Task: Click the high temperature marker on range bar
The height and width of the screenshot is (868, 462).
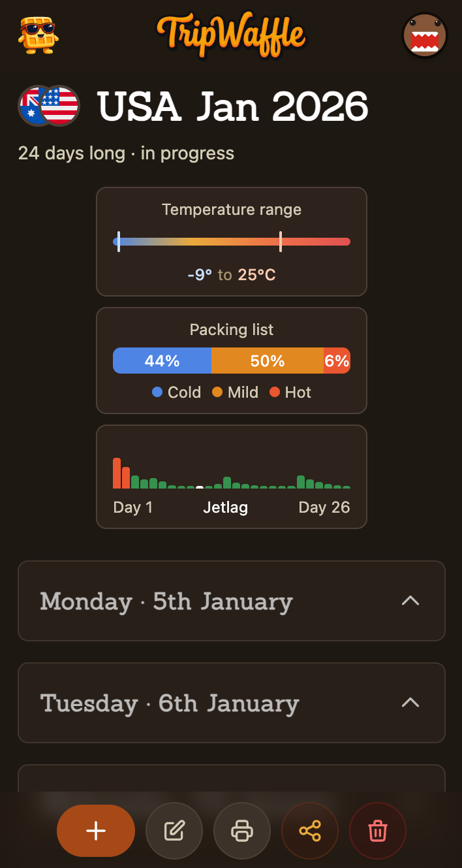Action: (281, 242)
